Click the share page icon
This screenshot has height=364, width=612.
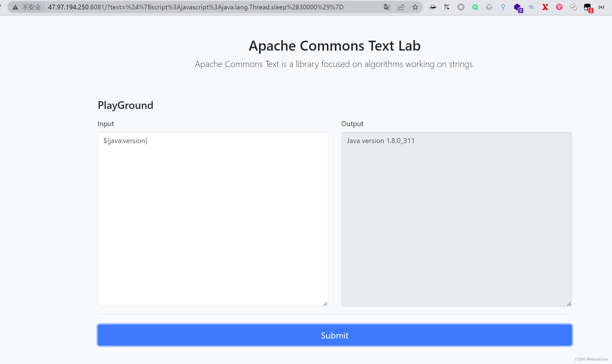pyautogui.click(x=401, y=7)
